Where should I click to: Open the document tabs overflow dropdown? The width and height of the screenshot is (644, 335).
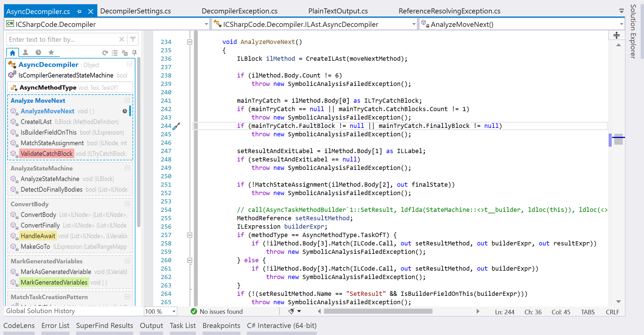click(x=621, y=11)
